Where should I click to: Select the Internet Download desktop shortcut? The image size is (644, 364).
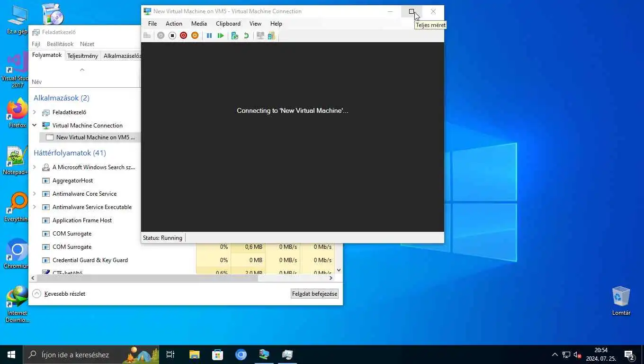click(x=17, y=304)
